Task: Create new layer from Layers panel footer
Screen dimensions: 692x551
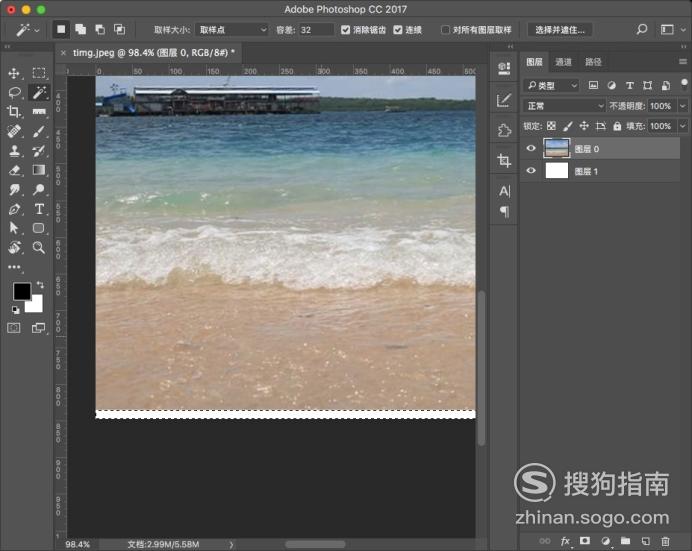Action: coord(645,540)
